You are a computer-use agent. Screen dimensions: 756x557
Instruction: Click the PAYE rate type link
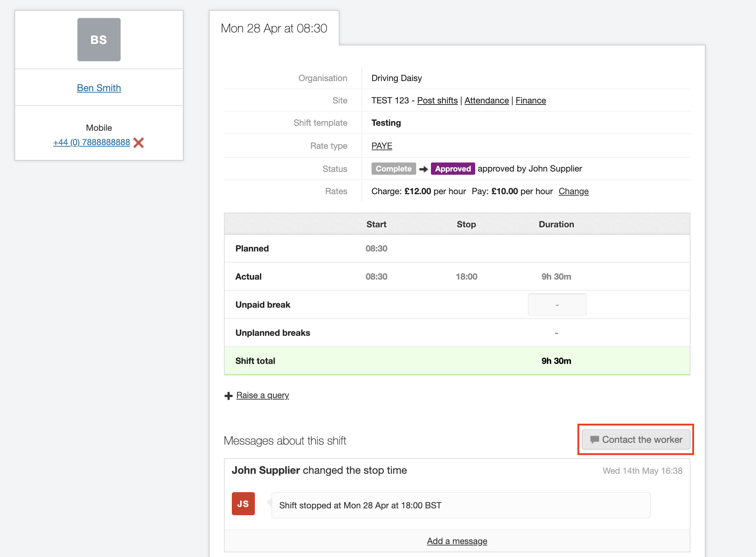coord(382,146)
